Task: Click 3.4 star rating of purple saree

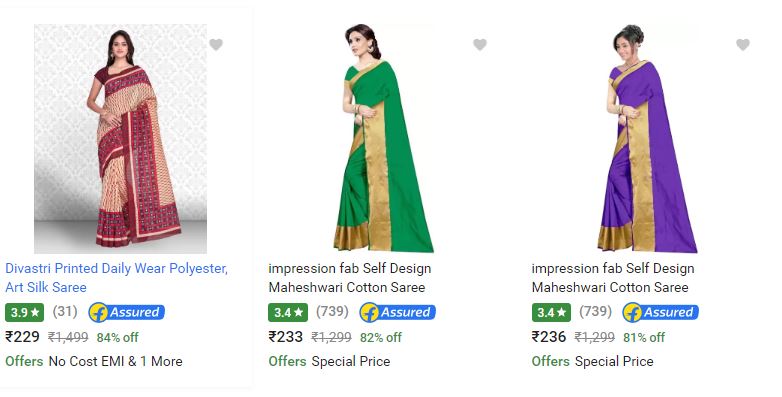Action: click(x=551, y=313)
